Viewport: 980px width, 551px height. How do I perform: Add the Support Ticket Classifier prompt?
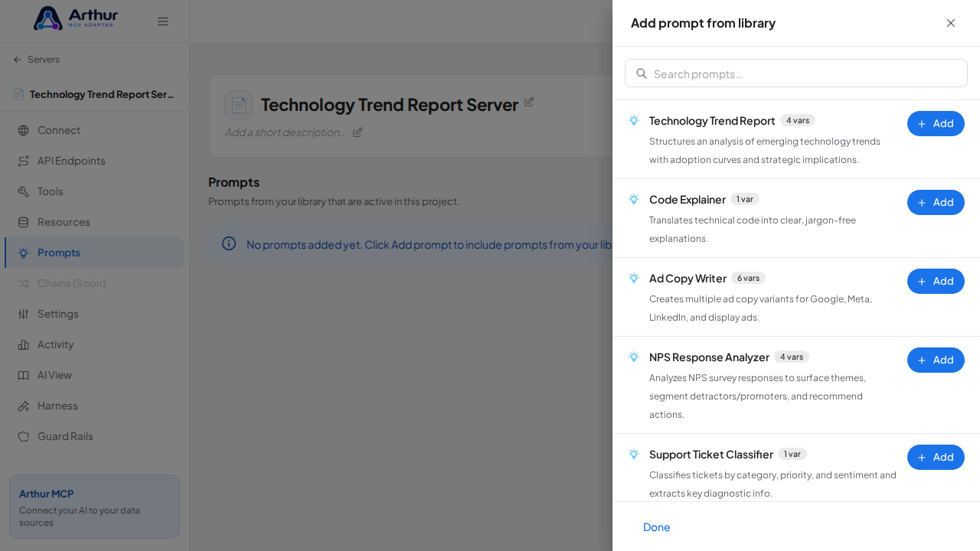(936, 457)
